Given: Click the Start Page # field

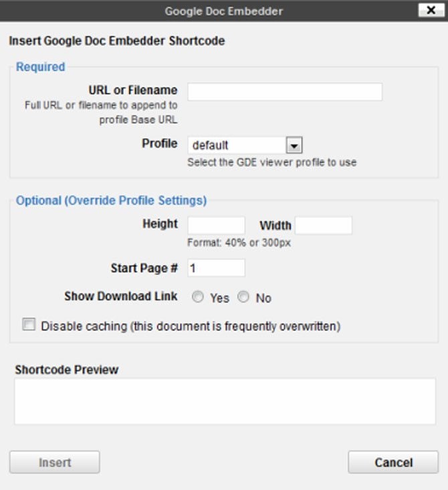Looking at the screenshot, I should click(x=216, y=268).
